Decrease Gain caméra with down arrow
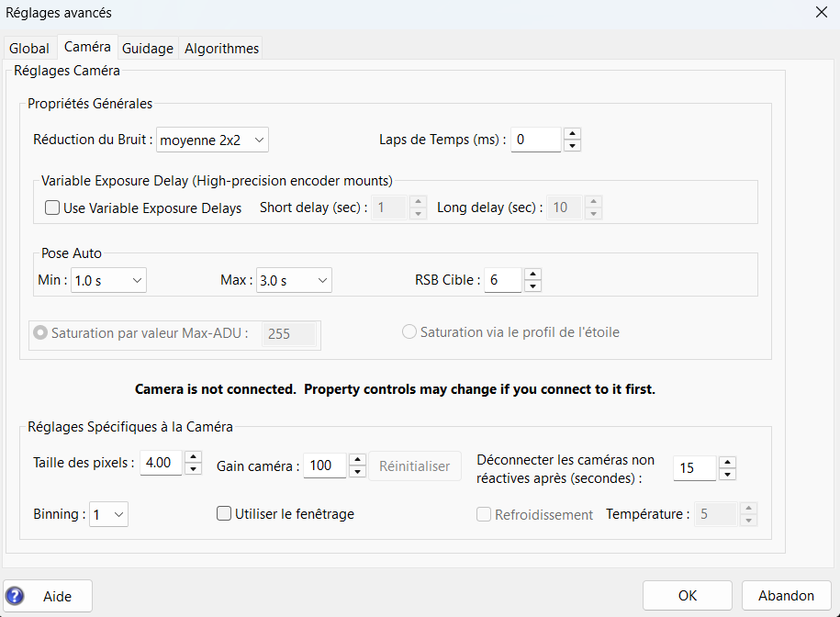This screenshot has height=617, width=840. coord(357,472)
